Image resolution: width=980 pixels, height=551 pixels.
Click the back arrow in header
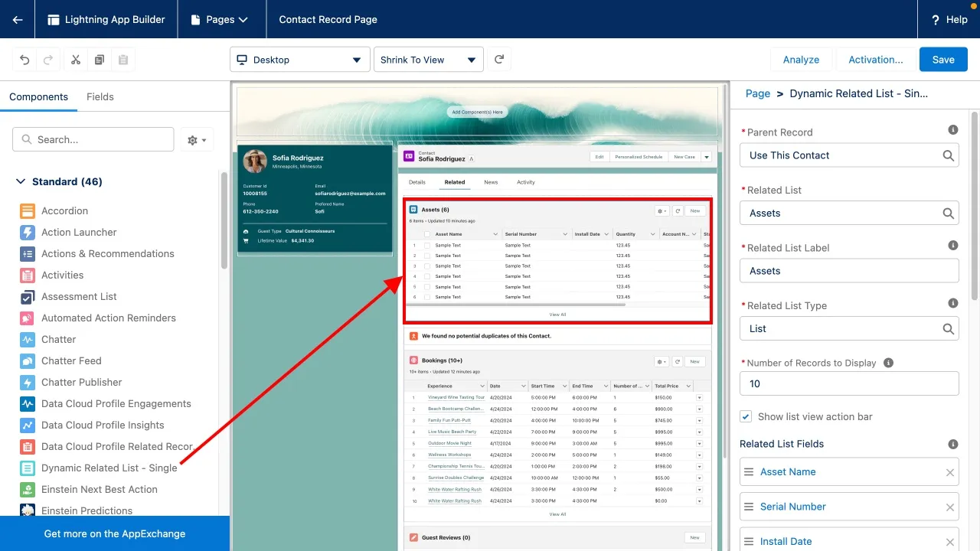click(x=18, y=19)
